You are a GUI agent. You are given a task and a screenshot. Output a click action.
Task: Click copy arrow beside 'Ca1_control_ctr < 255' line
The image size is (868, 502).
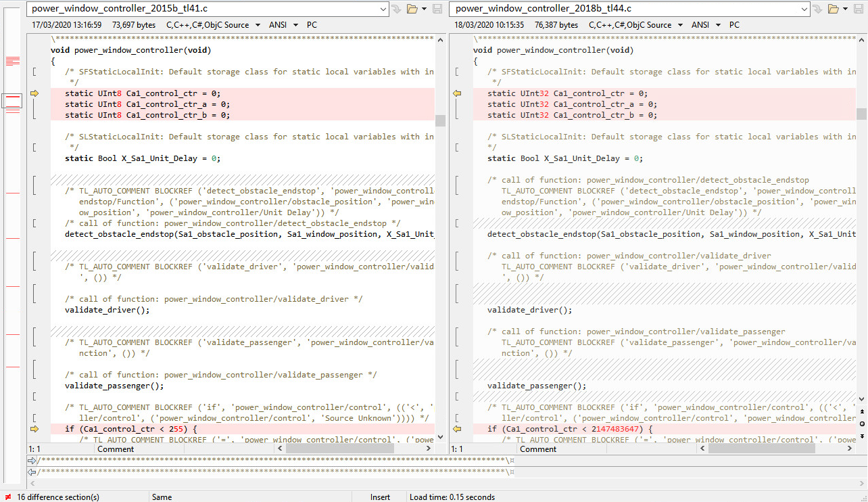[x=34, y=429]
